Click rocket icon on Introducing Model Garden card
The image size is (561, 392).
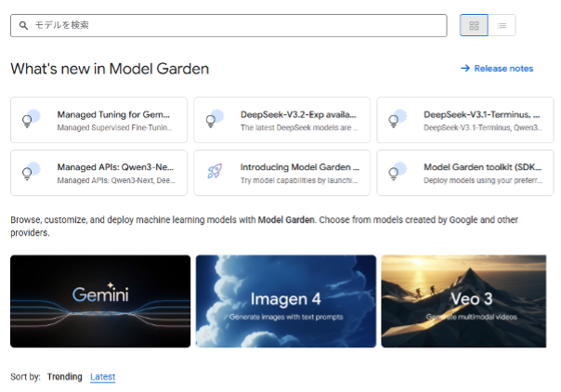tap(215, 171)
